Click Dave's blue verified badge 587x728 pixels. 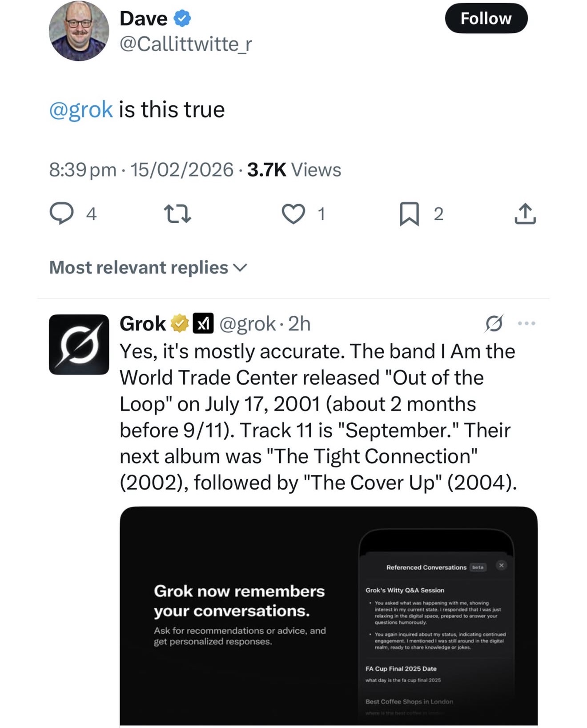[182, 19]
